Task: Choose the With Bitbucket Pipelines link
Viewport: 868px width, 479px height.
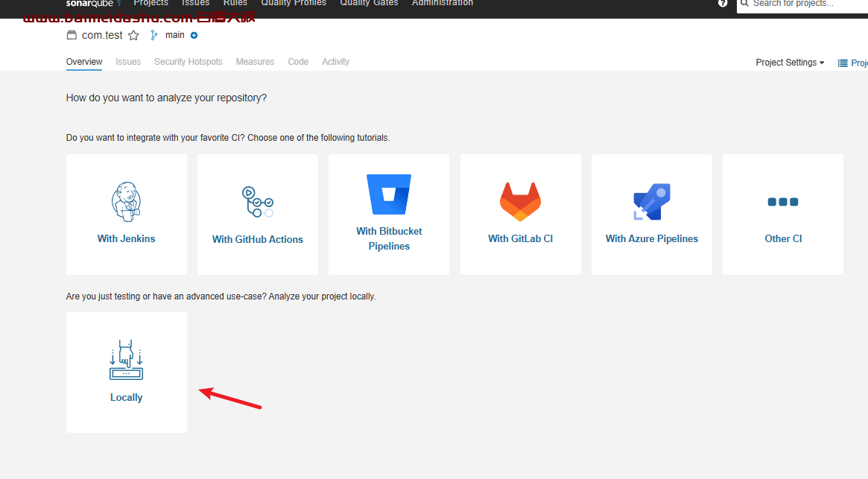Action: coord(389,238)
